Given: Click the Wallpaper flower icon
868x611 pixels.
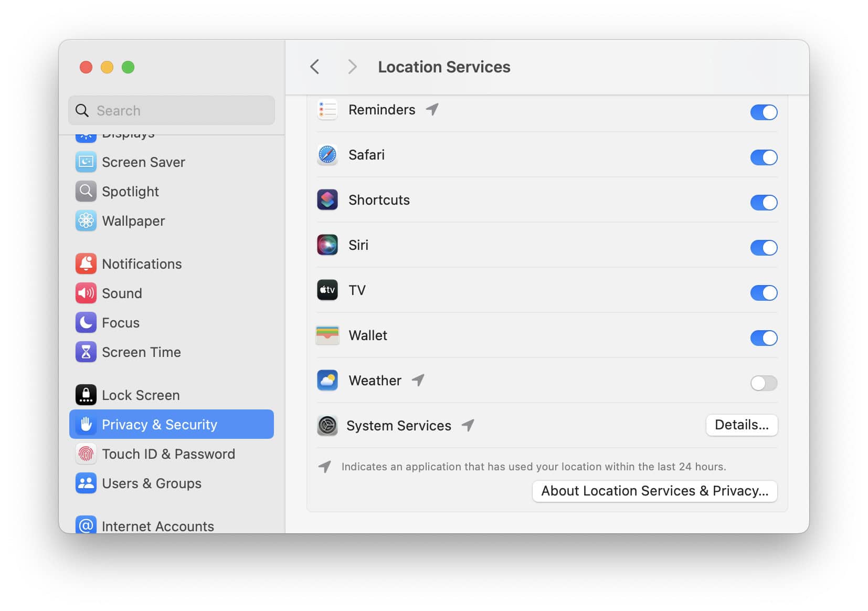Looking at the screenshot, I should point(86,220).
